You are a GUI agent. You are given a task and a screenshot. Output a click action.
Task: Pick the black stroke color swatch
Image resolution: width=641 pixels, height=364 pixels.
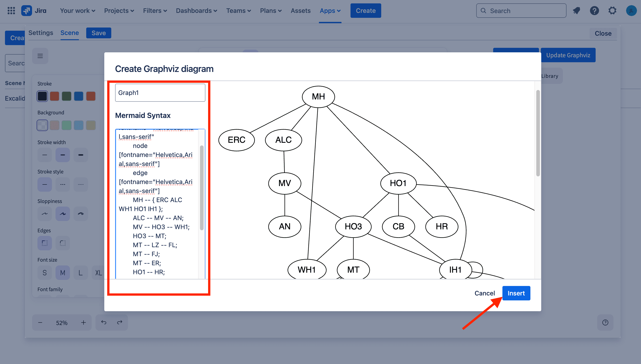click(x=42, y=96)
